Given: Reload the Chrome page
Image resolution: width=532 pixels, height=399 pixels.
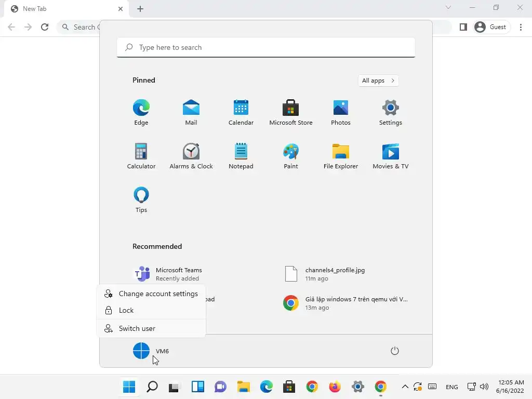Looking at the screenshot, I should [x=45, y=27].
